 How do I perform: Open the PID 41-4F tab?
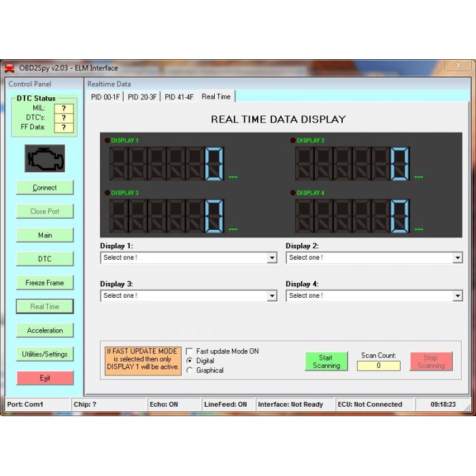pyautogui.click(x=179, y=97)
